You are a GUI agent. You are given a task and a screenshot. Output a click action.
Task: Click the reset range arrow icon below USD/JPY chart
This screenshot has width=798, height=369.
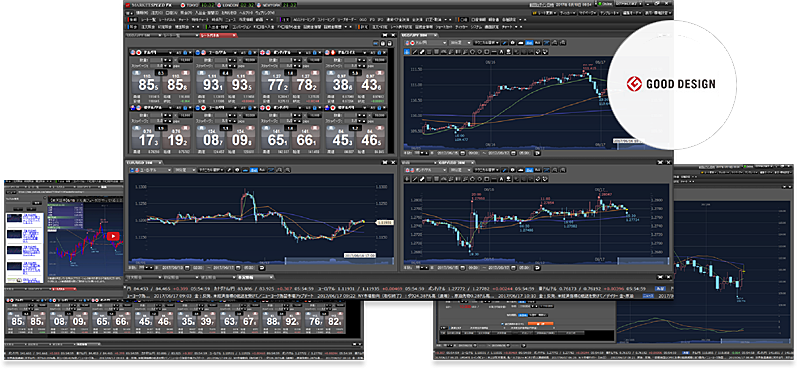(537, 153)
